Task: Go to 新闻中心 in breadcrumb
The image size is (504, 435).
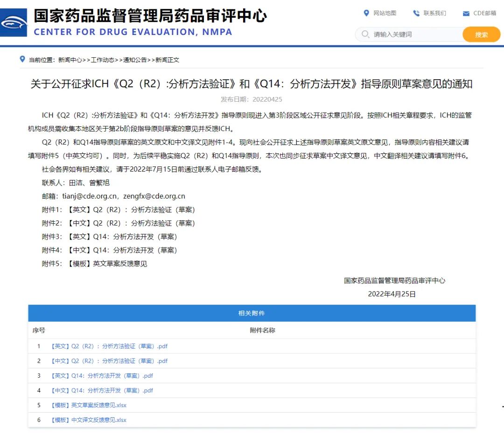Action: click(70, 60)
